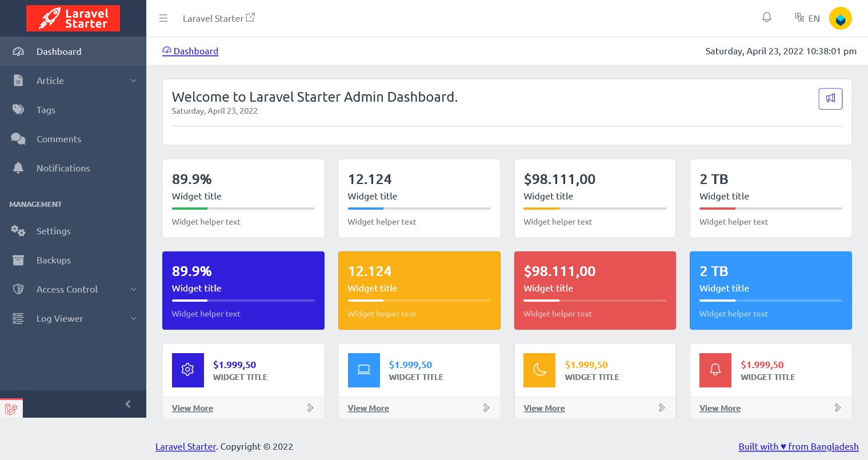The height and width of the screenshot is (460, 868).
Task: Click the Comments bubble icon in sidebar
Action: click(x=18, y=139)
